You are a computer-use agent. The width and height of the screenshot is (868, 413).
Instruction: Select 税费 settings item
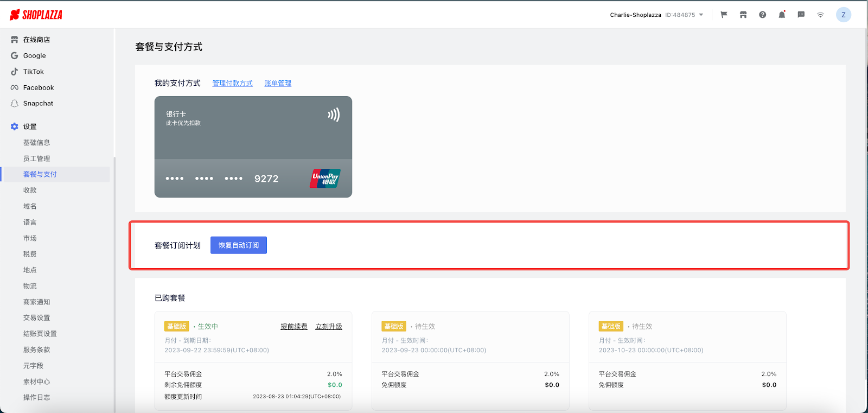(x=30, y=254)
